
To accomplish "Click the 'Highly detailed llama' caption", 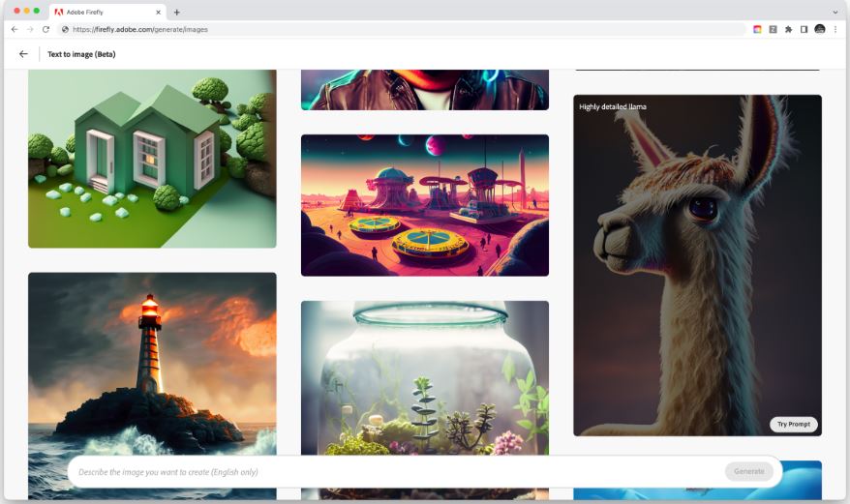I will (613, 106).
